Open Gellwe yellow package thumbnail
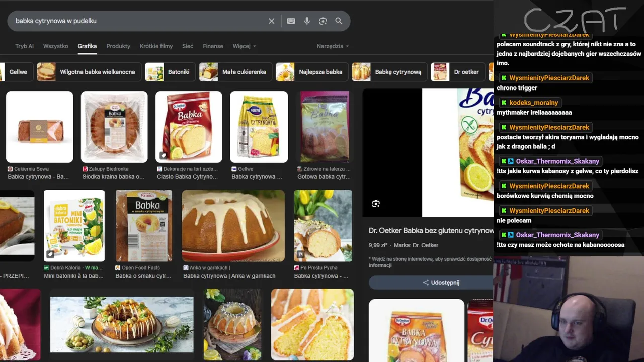The image size is (644, 362). click(x=259, y=127)
